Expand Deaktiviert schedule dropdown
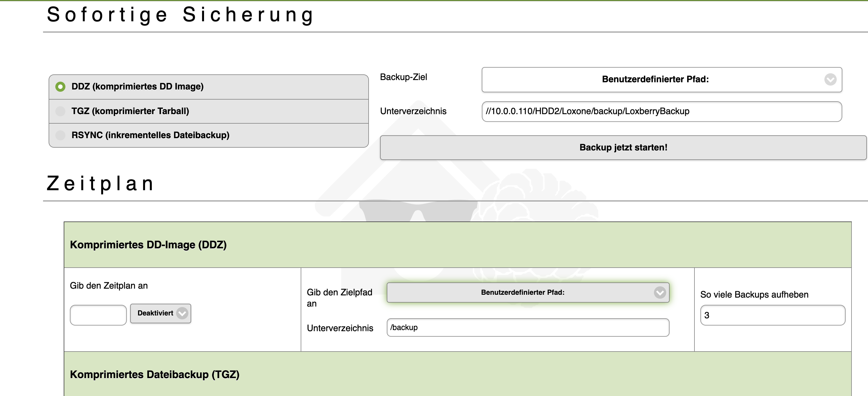 161,313
